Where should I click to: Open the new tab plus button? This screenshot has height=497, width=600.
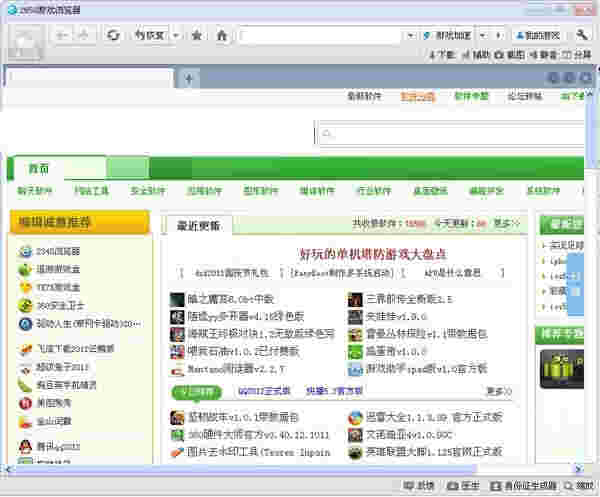coord(189,78)
